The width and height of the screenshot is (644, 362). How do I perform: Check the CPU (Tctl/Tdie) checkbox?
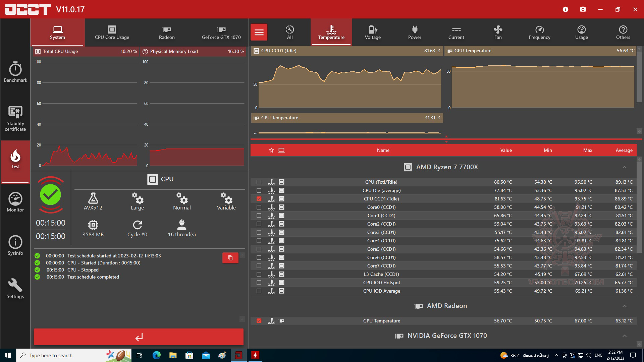point(259,182)
